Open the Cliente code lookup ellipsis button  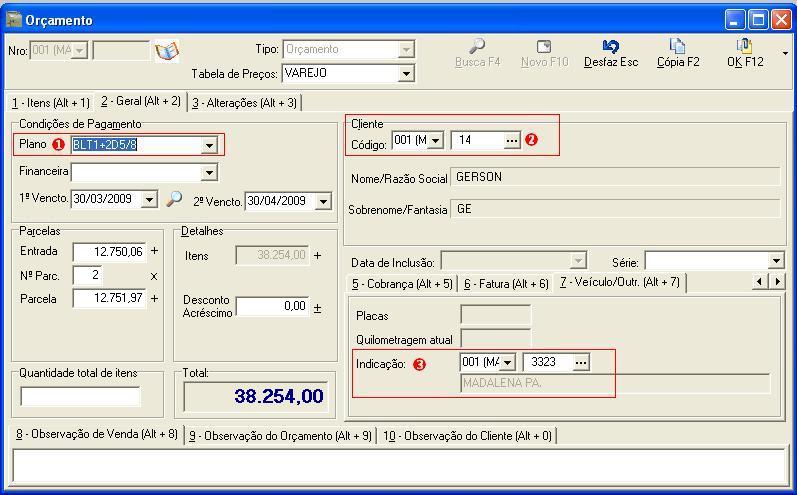[512, 141]
